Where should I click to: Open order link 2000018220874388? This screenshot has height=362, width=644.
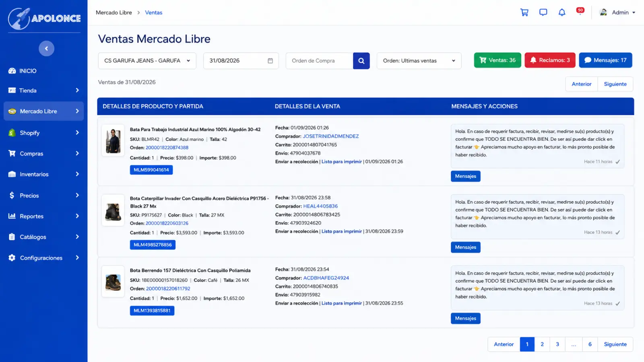click(x=167, y=148)
